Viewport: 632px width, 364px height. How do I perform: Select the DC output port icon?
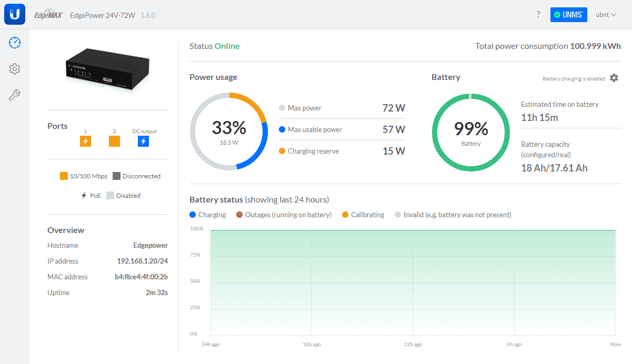point(144,141)
